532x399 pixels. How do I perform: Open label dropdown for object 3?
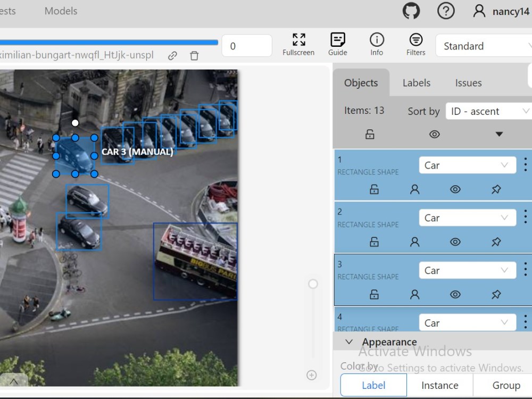click(x=468, y=270)
